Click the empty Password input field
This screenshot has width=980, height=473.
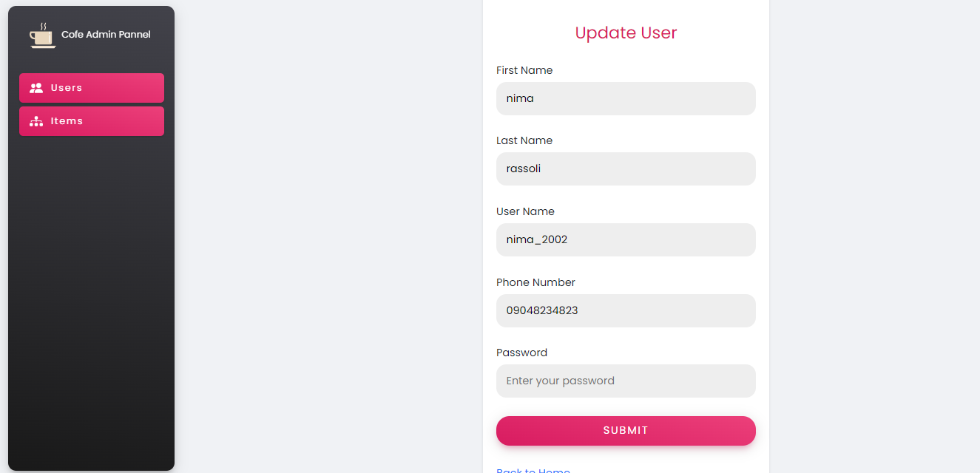pos(626,381)
